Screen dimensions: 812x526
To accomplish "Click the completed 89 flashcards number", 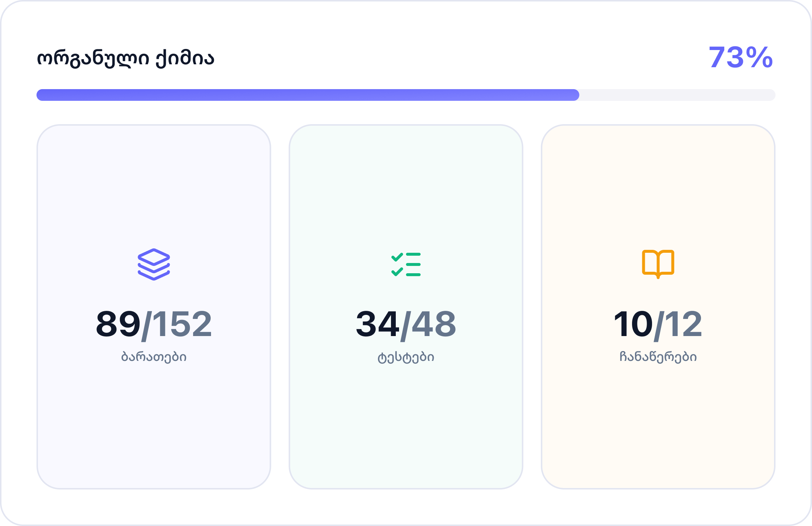I will point(118,324).
